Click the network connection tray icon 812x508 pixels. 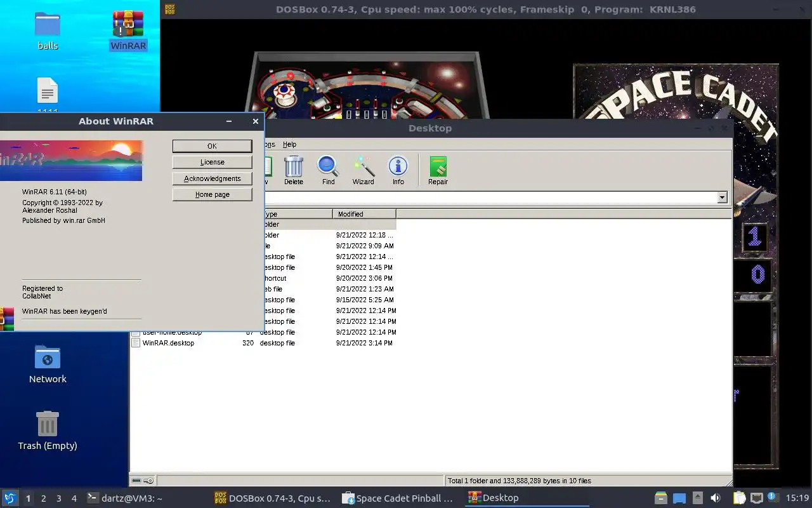(x=756, y=498)
